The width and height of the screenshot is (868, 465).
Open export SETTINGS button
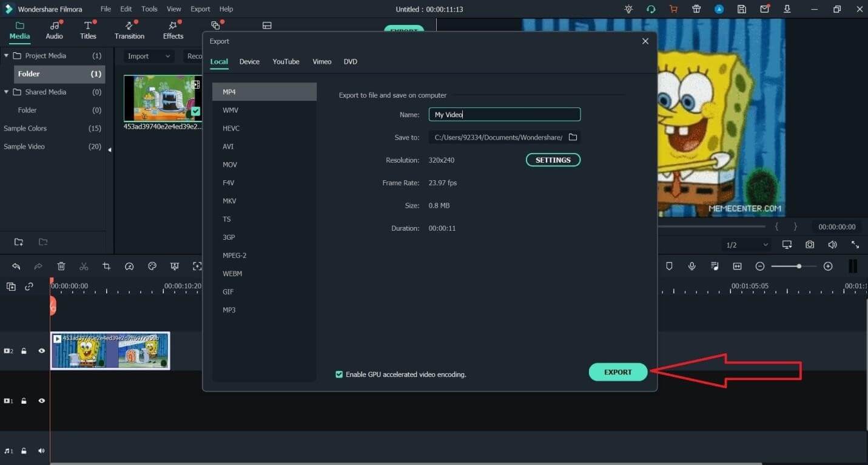tap(553, 160)
